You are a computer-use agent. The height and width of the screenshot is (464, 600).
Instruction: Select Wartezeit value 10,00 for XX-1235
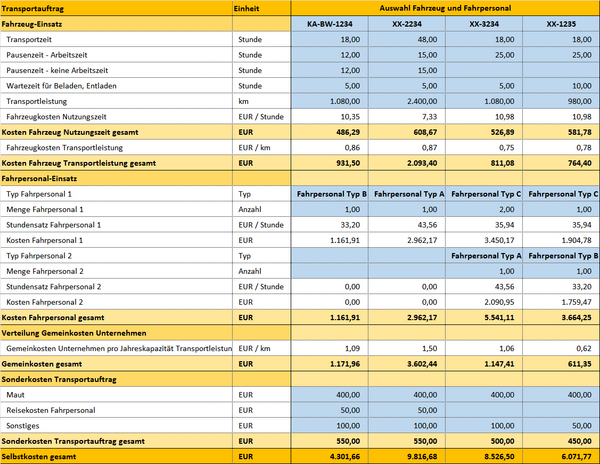pyautogui.click(x=561, y=86)
